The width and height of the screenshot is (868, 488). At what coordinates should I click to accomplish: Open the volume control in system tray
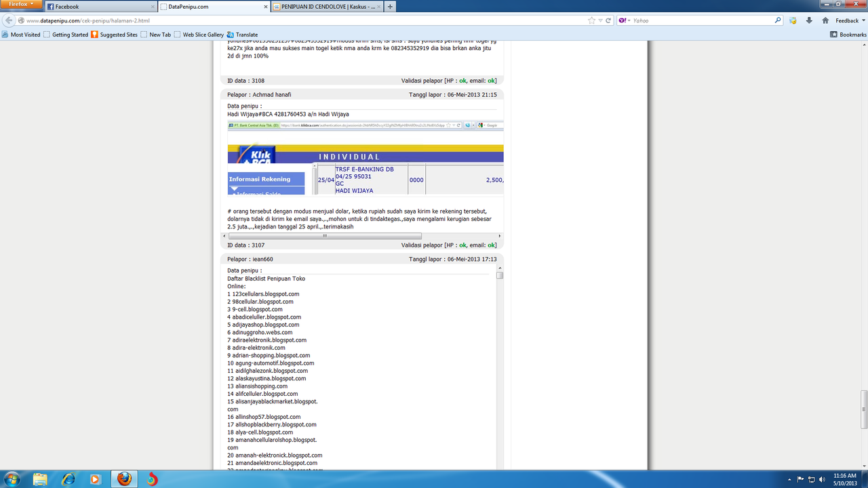(824, 479)
